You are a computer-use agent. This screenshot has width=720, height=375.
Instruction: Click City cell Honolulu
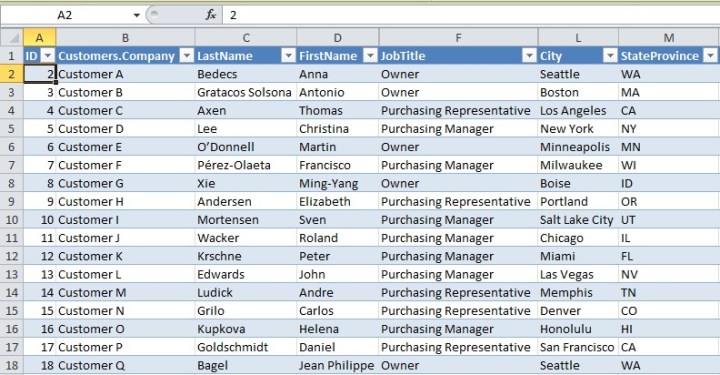pos(578,329)
